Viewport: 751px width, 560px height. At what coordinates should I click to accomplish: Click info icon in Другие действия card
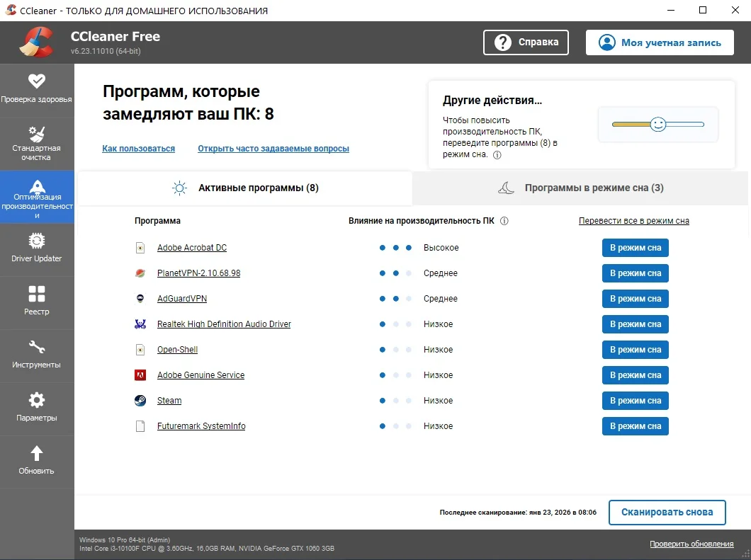point(497,154)
